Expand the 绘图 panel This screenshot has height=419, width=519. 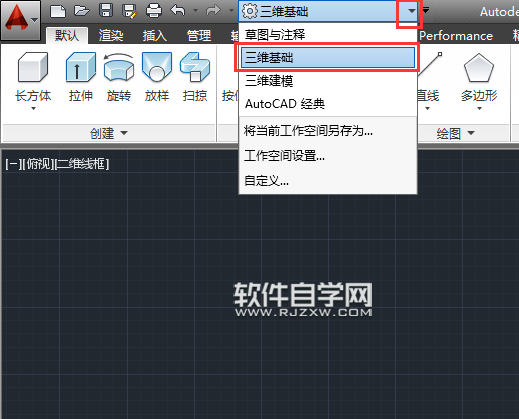point(455,133)
